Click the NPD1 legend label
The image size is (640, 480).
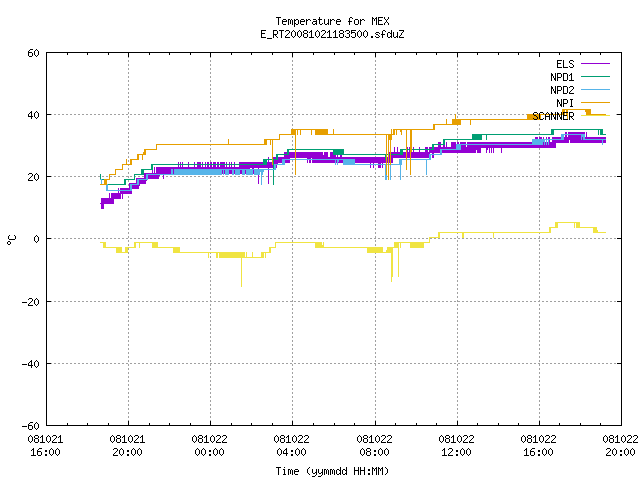pos(562,77)
